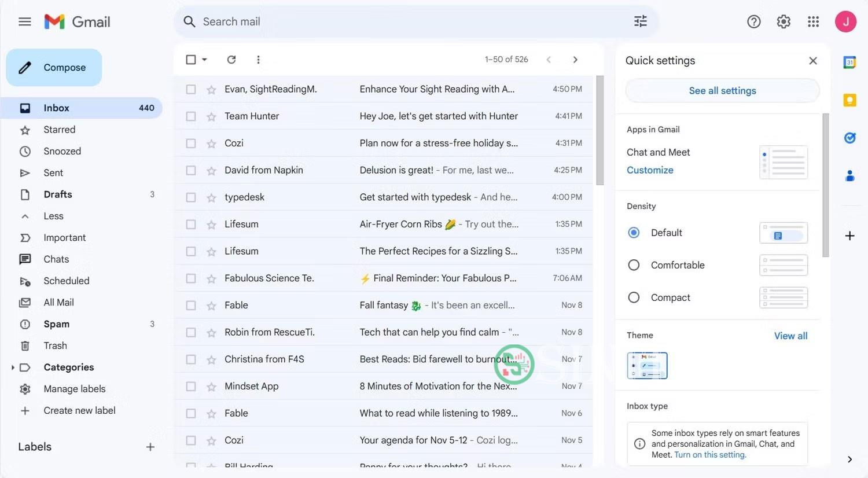The height and width of the screenshot is (478, 868).
Task: Refresh the inbox
Action: point(231,60)
